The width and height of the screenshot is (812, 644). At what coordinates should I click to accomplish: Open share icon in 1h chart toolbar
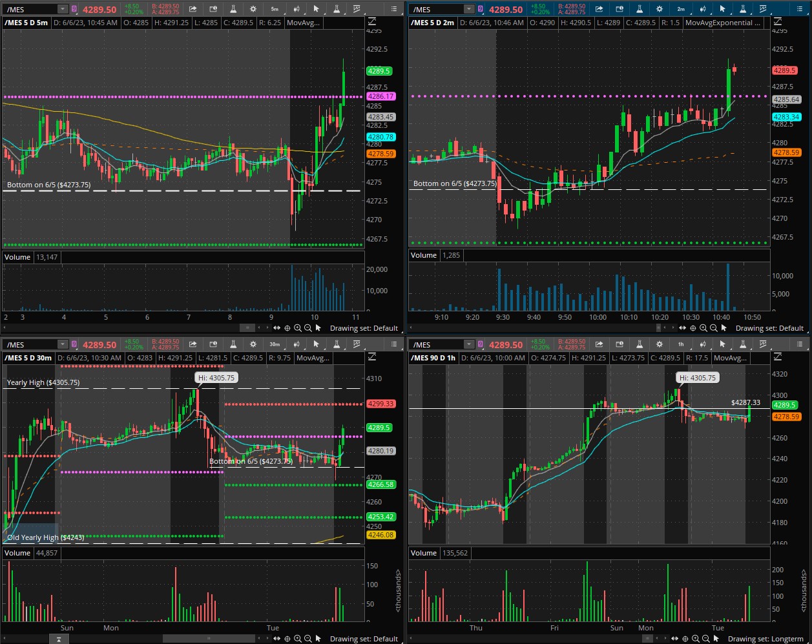pos(599,344)
